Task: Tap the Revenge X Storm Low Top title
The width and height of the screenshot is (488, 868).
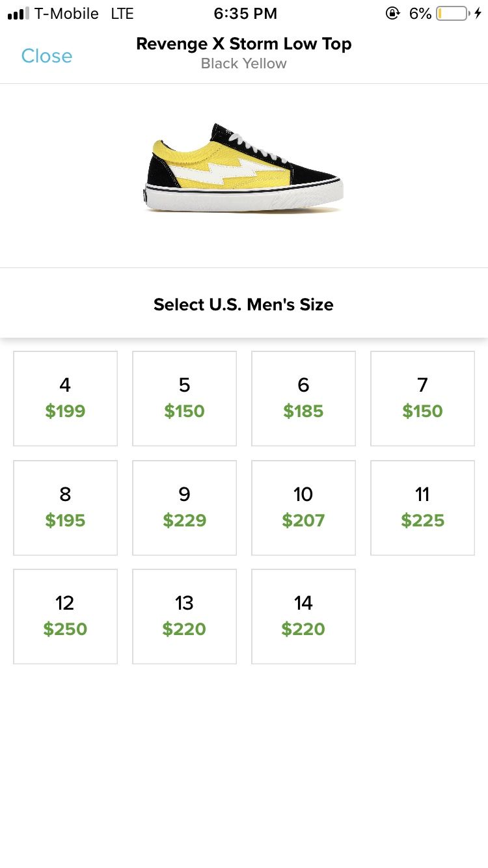Action: pyautogui.click(x=244, y=44)
